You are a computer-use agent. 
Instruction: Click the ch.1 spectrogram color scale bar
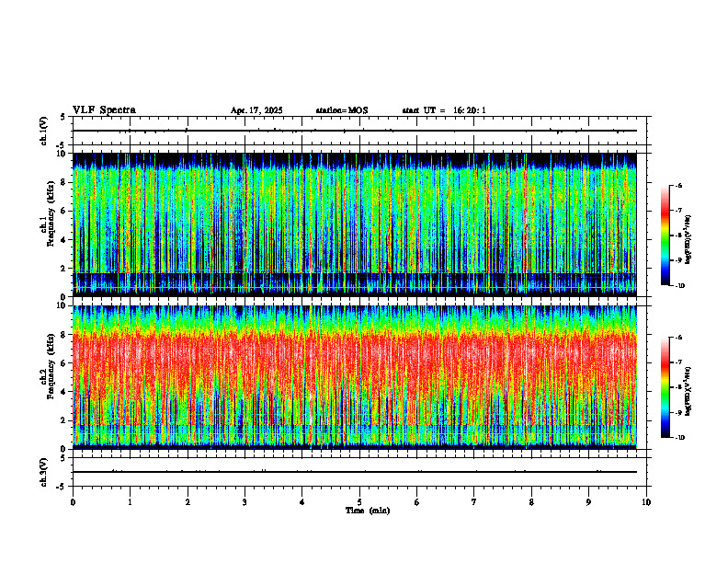pyautogui.click(x=665, y=236)
